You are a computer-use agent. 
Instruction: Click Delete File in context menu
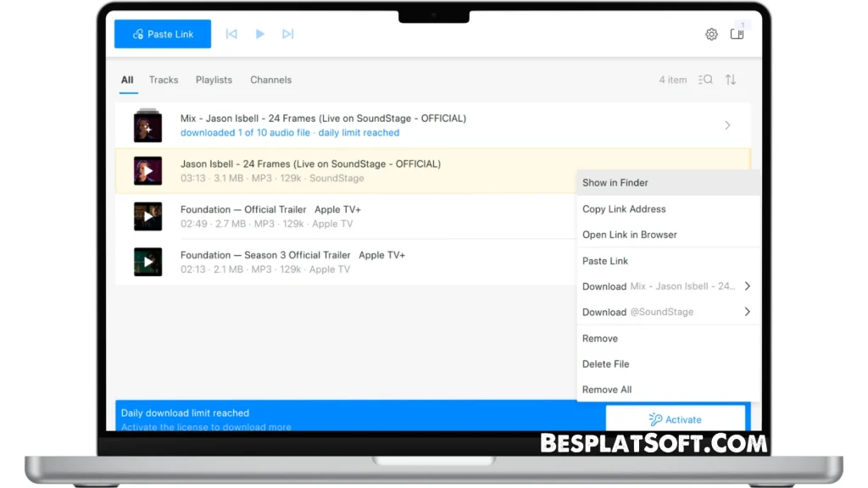pyautogui.click(x=605, y=364)
